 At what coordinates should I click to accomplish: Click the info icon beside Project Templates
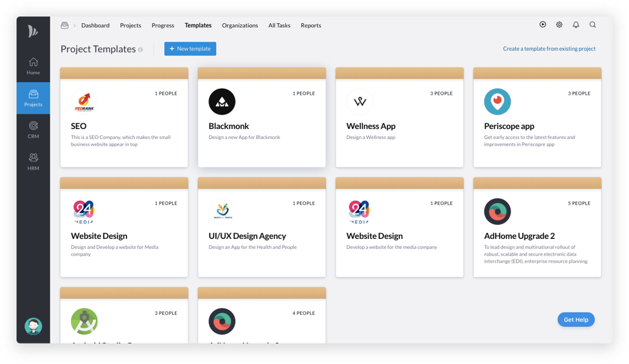coord(140,50)
